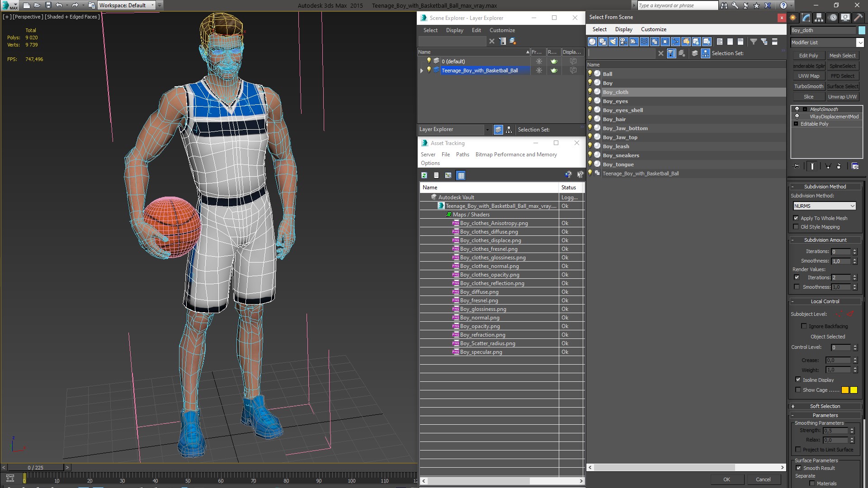This screenshot has width=868, height=488.
Task: Enable Ignore Backfacing option
Action: (804, 326)
